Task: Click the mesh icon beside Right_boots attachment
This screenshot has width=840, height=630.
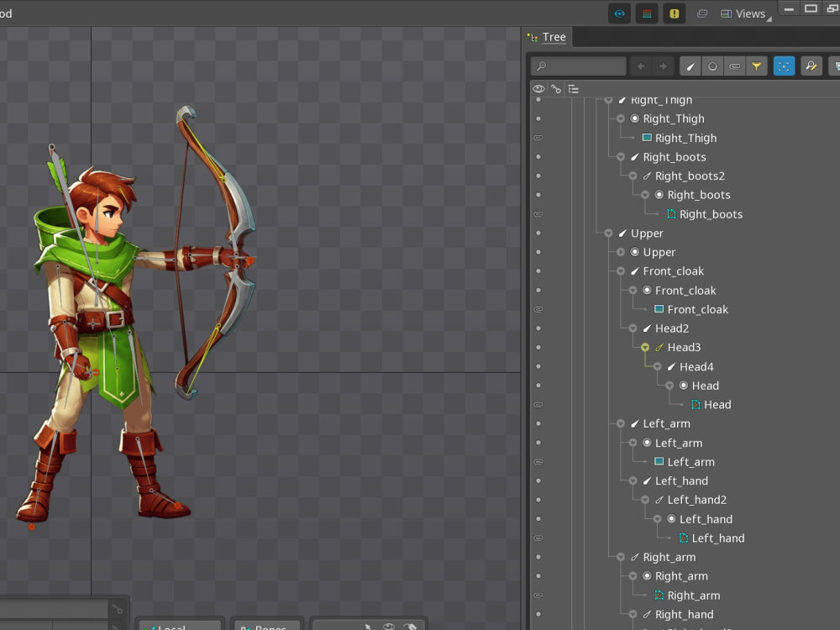Action: point(671,213)
